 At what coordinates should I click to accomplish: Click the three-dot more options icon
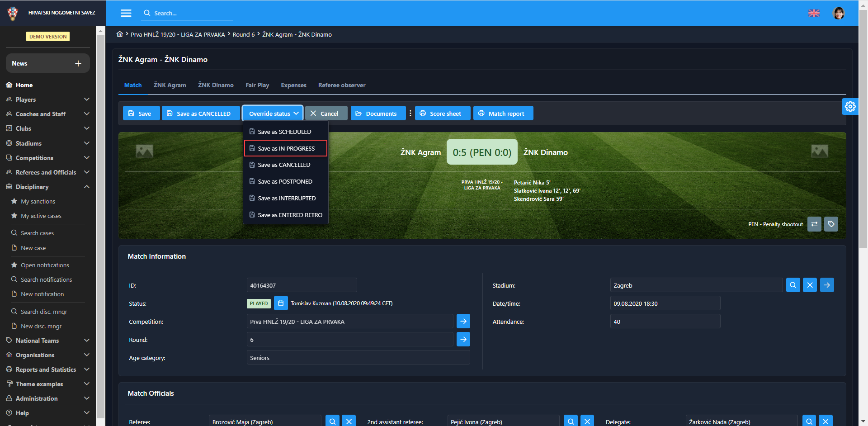410,114
